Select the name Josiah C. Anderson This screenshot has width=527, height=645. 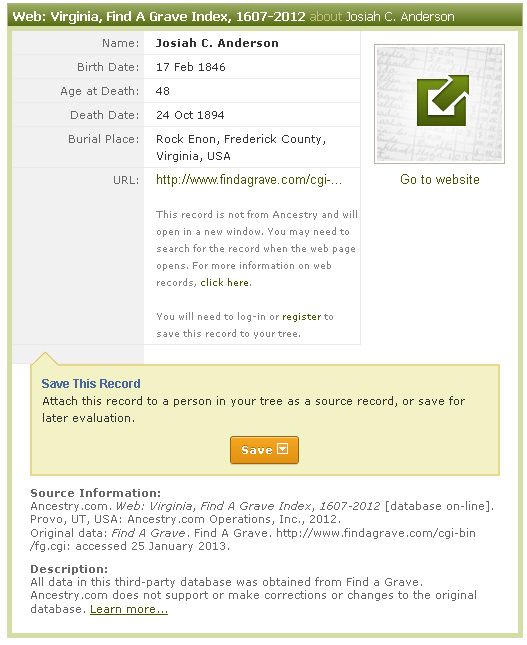tap(217, 43)
